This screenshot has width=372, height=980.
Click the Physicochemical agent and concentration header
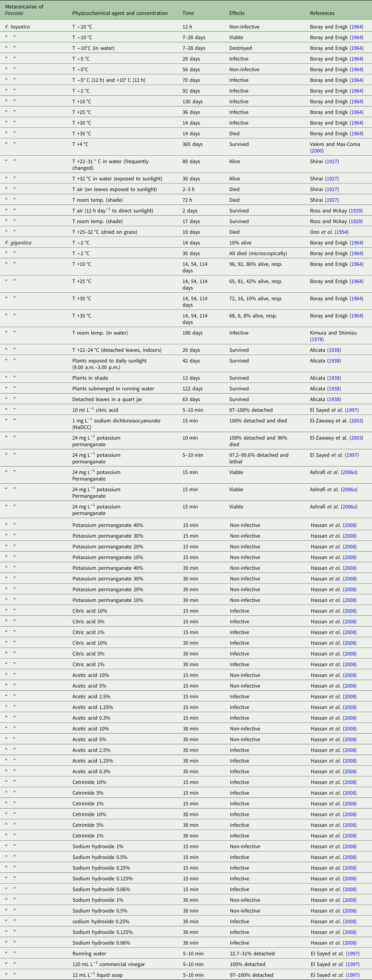(120, 13)
